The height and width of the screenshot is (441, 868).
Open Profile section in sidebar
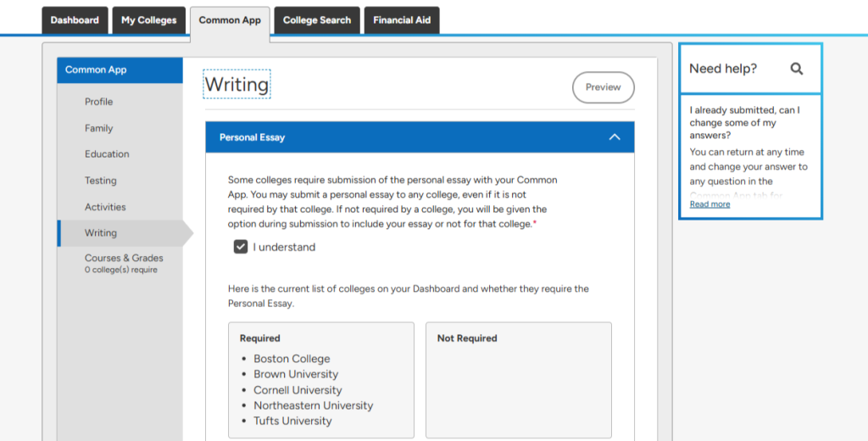(x=98, y=102)
